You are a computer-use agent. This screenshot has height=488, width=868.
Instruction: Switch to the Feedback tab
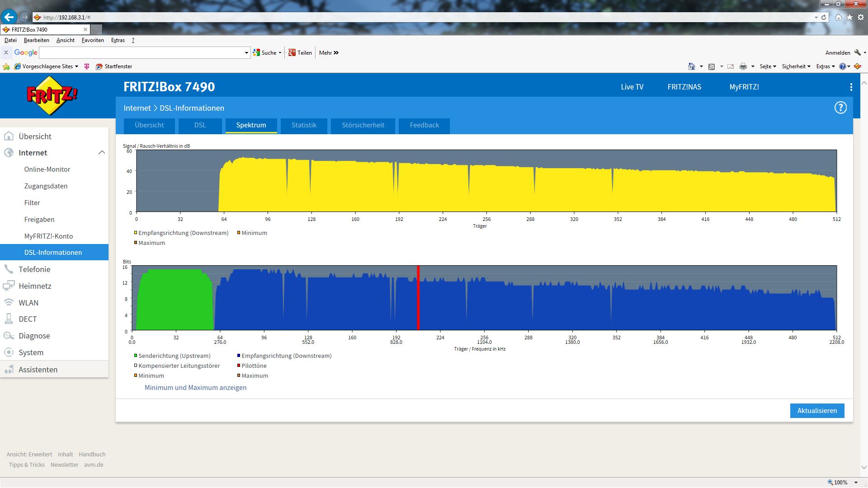coord(424,125)
